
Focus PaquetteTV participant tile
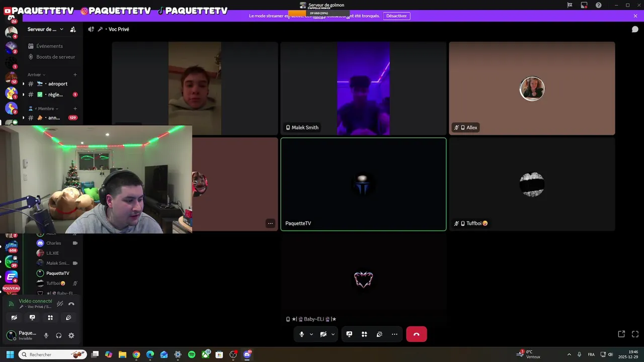363,184
